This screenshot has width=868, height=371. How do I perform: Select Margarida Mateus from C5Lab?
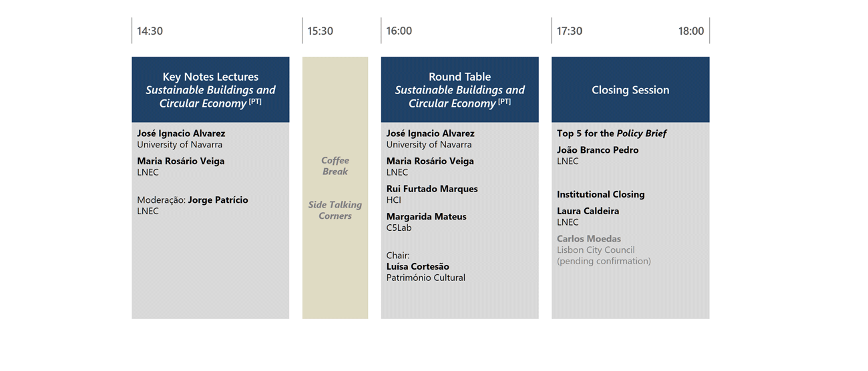coord(427,216)
